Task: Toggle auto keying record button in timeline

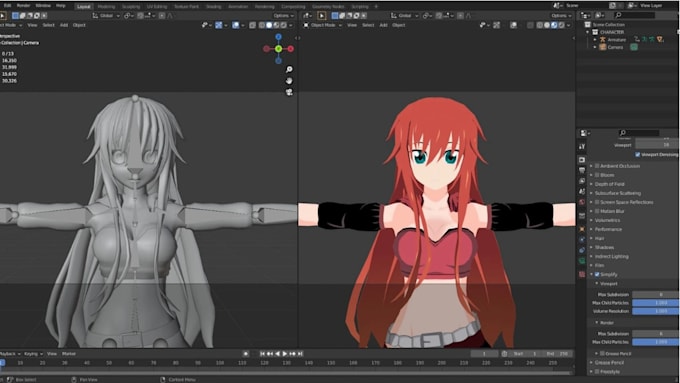Action: 246,354
